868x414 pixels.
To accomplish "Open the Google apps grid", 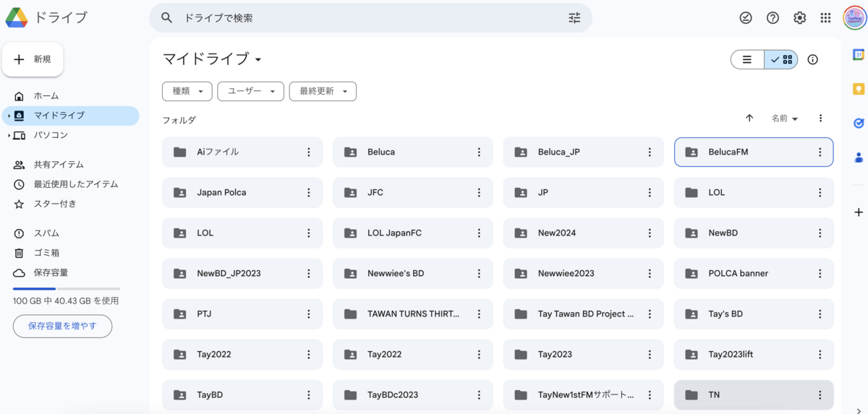I will 825,18.
